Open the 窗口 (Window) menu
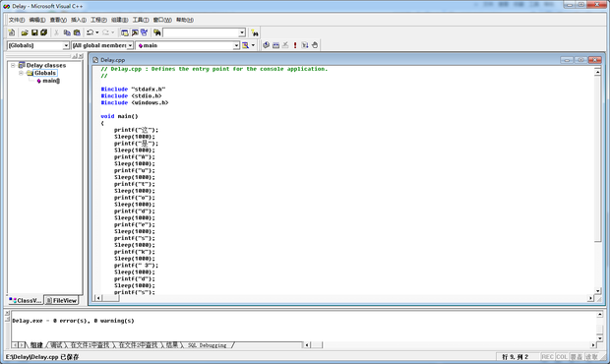The image size is (610, 364). point(162,20)
